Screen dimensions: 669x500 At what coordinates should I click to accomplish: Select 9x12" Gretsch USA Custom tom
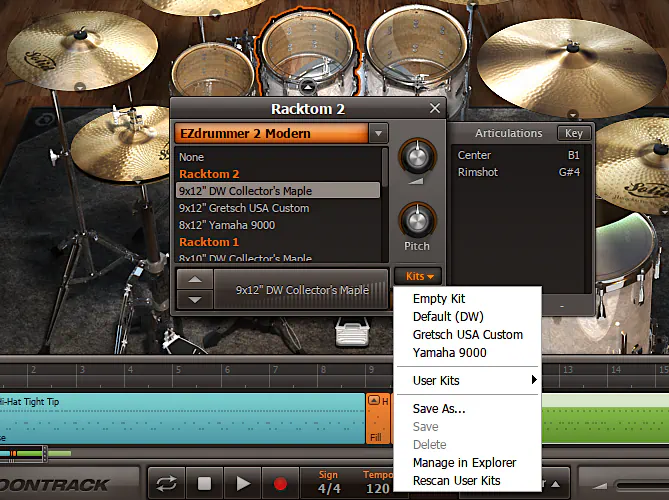pyautogui.click(x=278, y=208)
